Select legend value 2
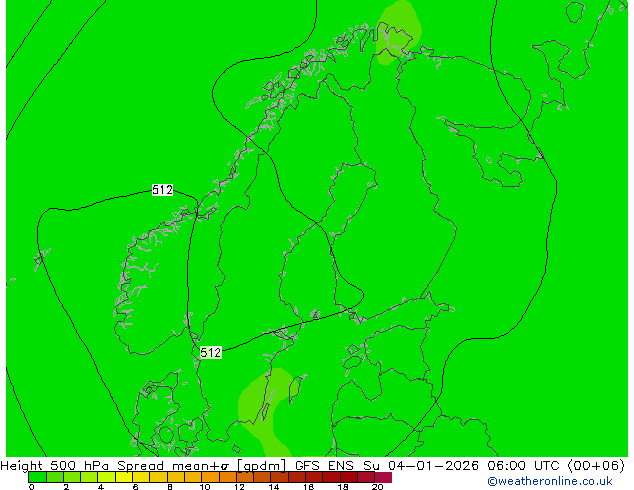The width and height of the screenshot is (634, 490). 66,487
